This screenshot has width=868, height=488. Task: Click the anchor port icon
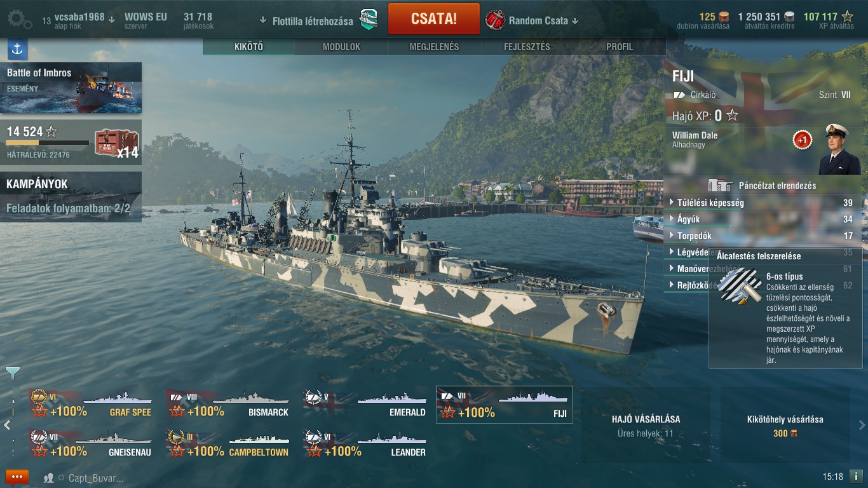point(17,49)
